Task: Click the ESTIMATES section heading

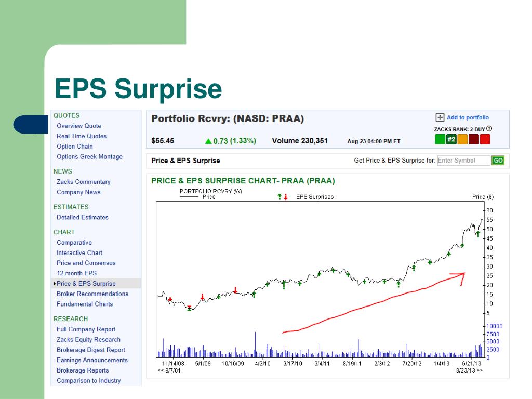Action: (71, 207)
